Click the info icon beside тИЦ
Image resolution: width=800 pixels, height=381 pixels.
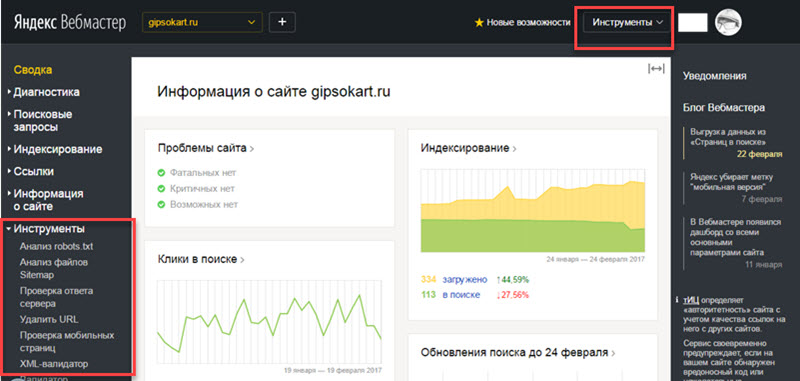coord(676,299)
